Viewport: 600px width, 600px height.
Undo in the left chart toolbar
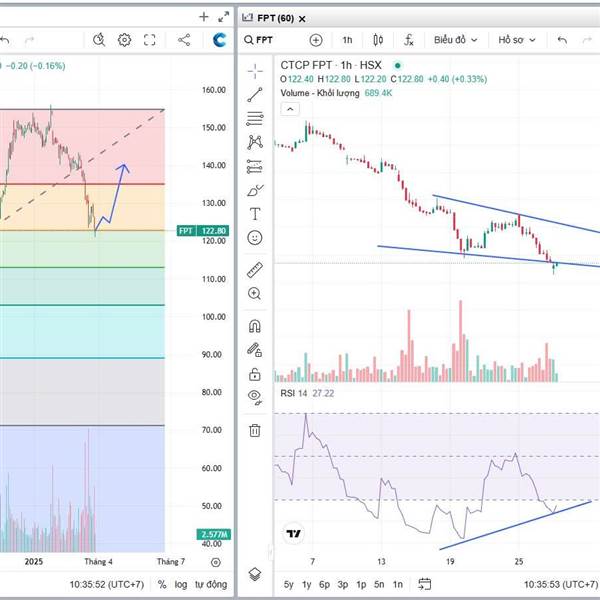(5, 40)
